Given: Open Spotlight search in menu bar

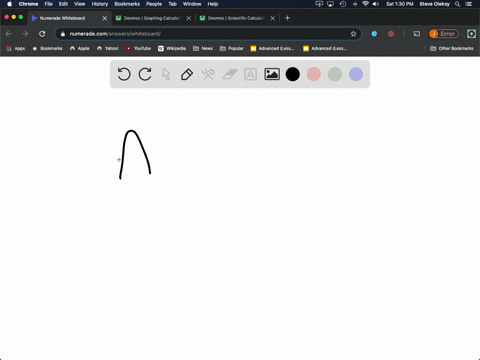Looking at the screenshot, I should [x=458, y=4].
